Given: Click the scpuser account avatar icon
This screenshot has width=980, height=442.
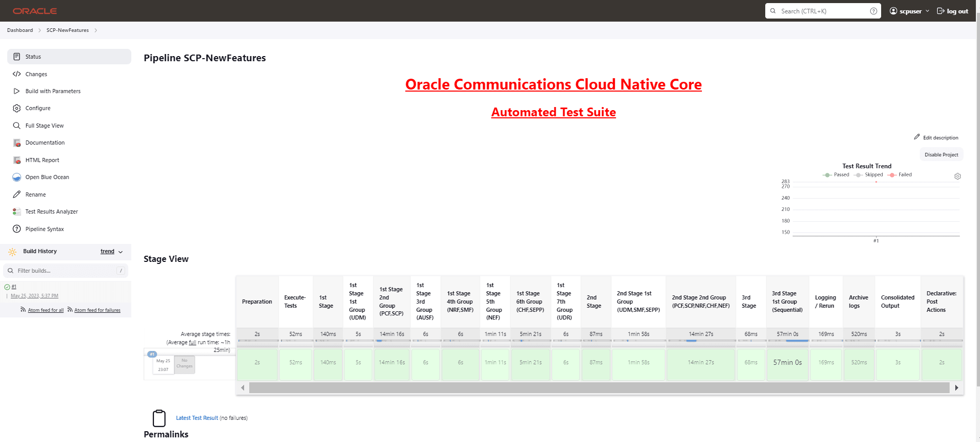Looking at the screenshot, I should click(893, 11).
